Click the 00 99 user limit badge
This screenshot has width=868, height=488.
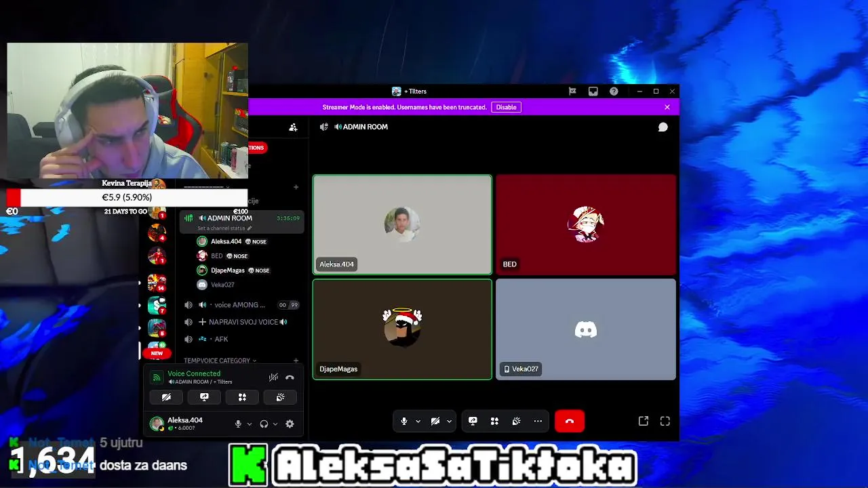pyautogui.click(x=288, y=305)
